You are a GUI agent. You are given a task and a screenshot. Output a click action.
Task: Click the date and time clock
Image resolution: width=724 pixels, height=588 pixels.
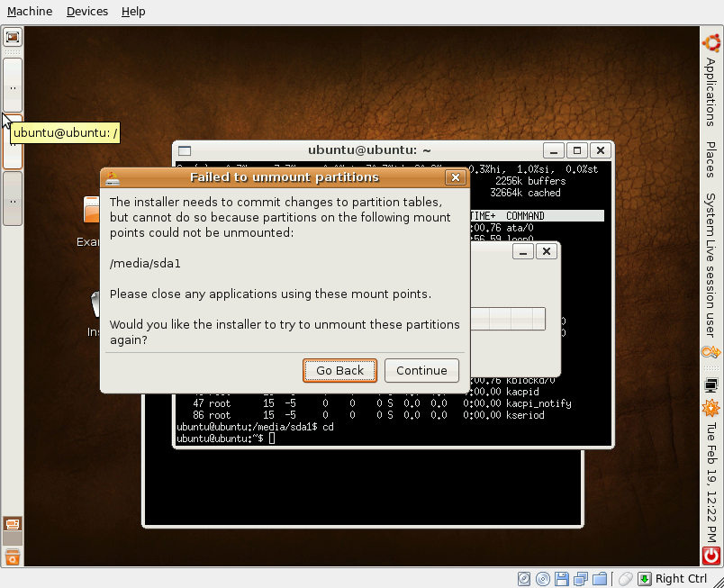[x=711, y=483]
